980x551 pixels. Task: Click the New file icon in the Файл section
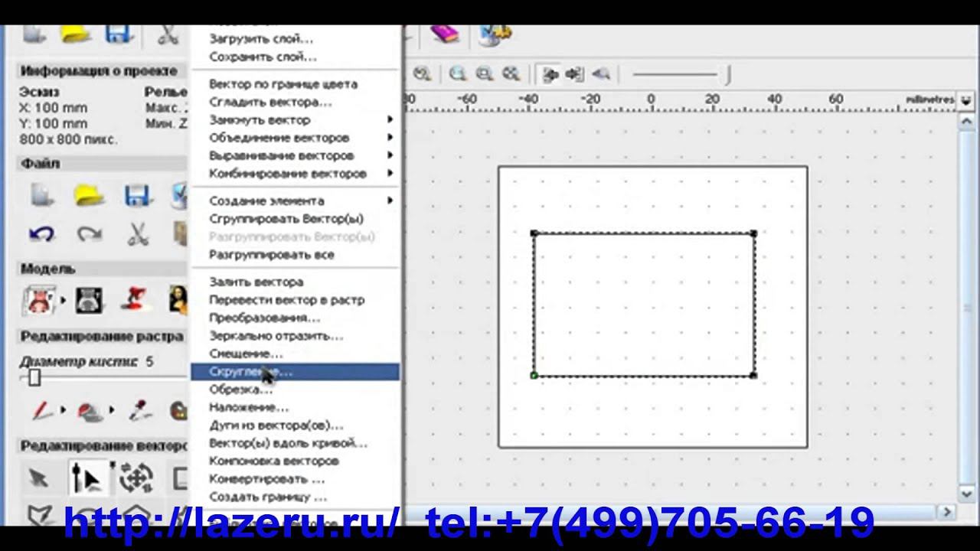(42, 196)
